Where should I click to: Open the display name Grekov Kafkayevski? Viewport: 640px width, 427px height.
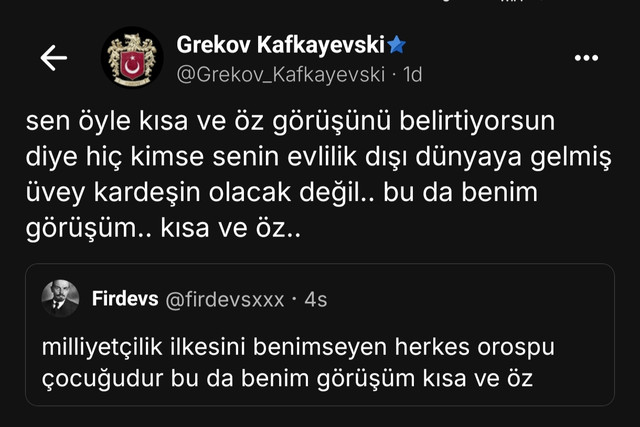coord(280,44)
